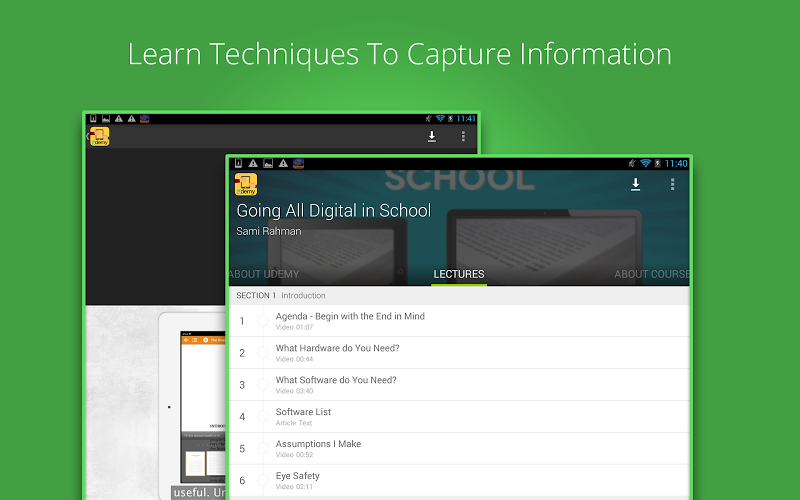Toggle completion circle for What Hardware do You Need?
The image size is (800, 500).
pos(263,353)
